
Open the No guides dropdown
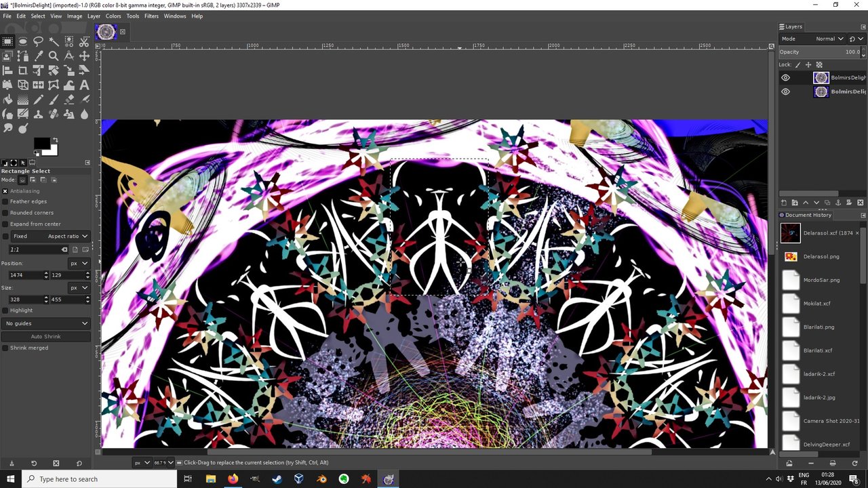point(46,323)
